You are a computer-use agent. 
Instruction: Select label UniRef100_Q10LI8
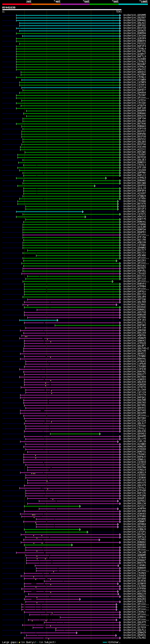point(135,188)
